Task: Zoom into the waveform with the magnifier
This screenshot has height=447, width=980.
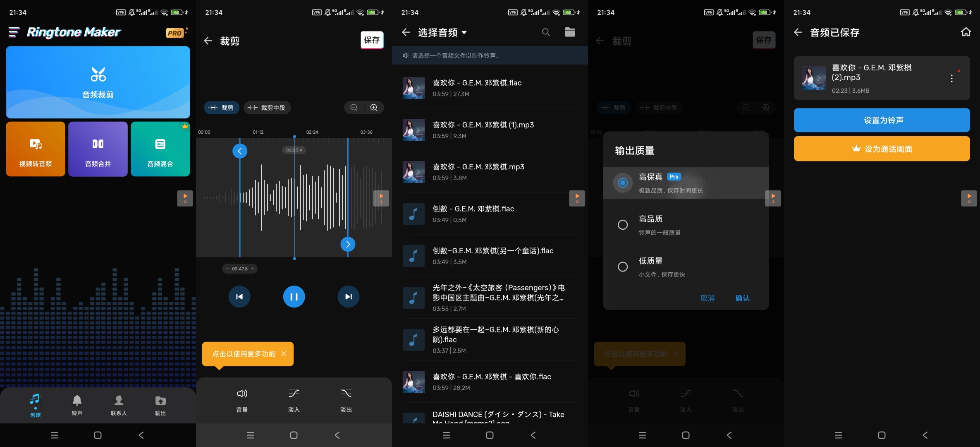Action: 374,107
